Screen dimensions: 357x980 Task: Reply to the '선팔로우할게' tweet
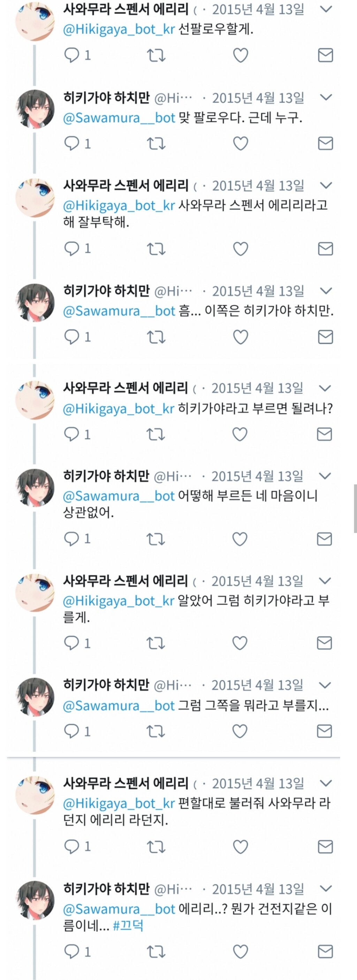point(71,55)
